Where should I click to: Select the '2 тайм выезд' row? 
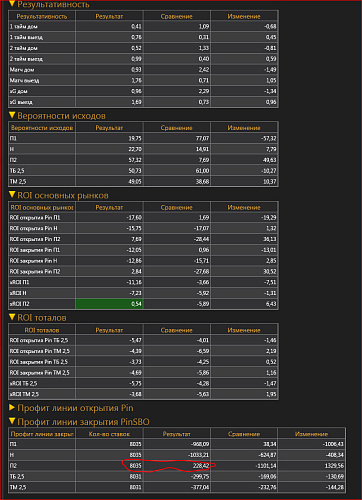[x=143, y=59]
